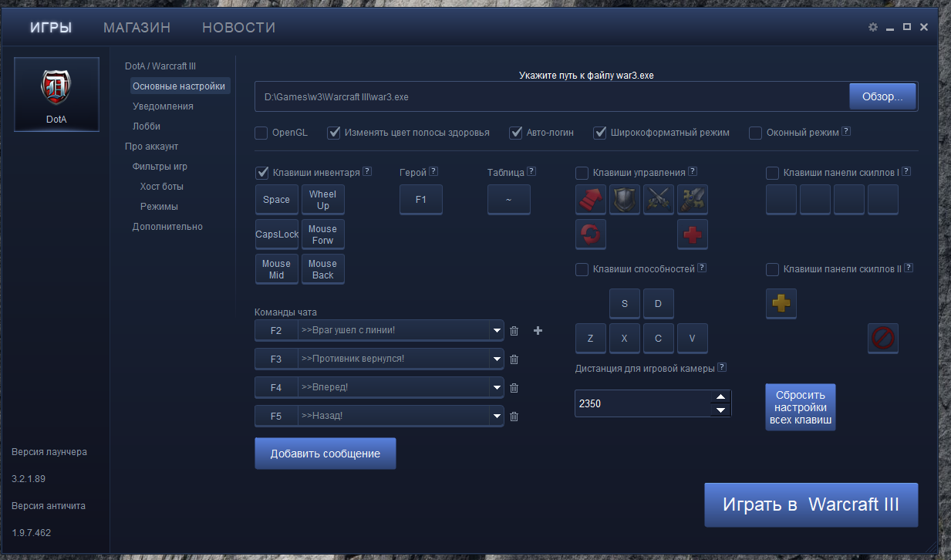This screenshot has height=560, width=951.
Task: Click the war3.exe path field
Action: tap(551, 97)
